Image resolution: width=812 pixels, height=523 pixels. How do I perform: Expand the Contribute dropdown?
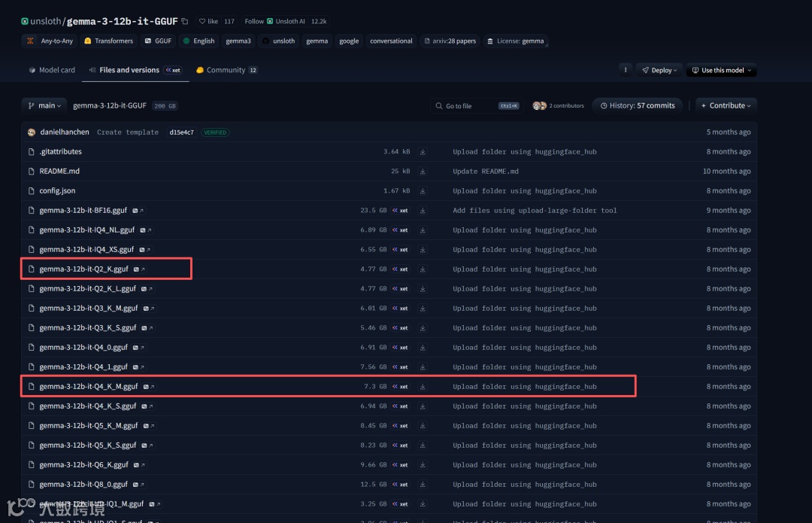(726, 106)
